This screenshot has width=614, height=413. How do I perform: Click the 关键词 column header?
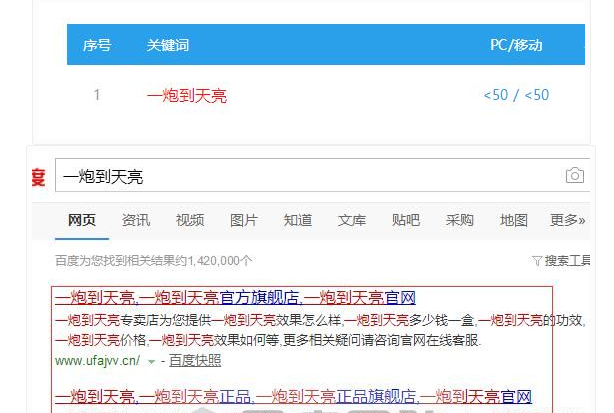point(168,45)
